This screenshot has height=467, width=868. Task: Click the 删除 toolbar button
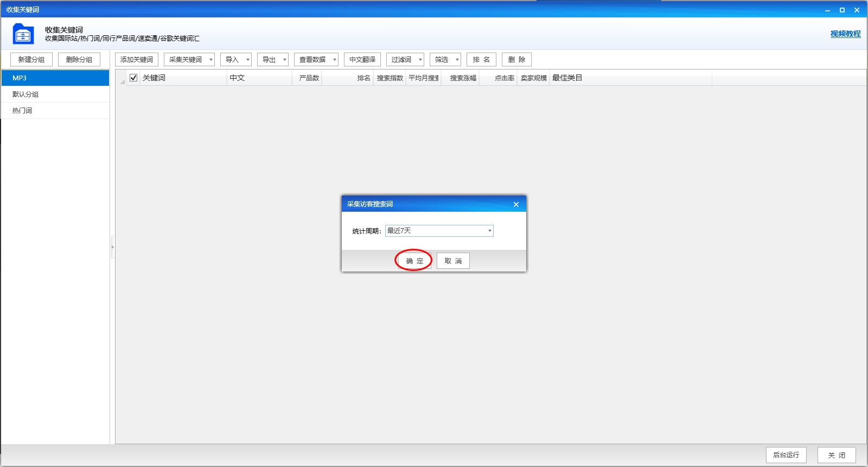pyautogui.click(x=516, y=60)
